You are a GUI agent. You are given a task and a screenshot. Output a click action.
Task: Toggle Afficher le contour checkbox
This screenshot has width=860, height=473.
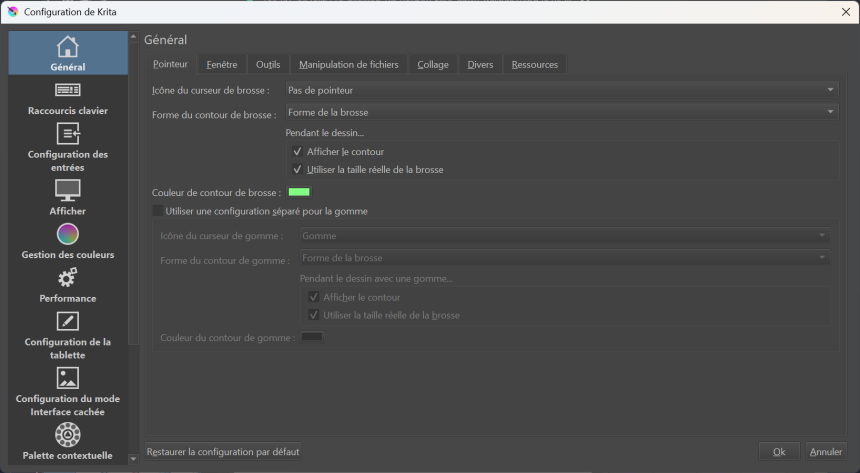point(297,152)
